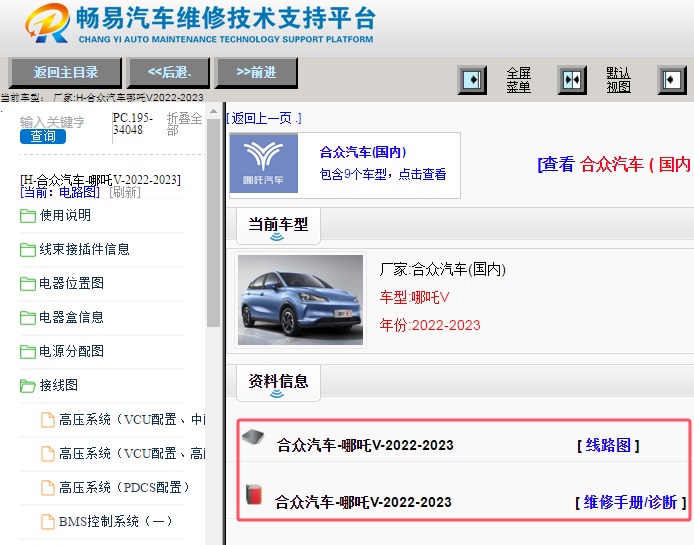Click 合众汽车-哪吒V-2022-2023 in the 维修手册/诊断 row
This screenshot has width=694, height=545.
[363, 502]
